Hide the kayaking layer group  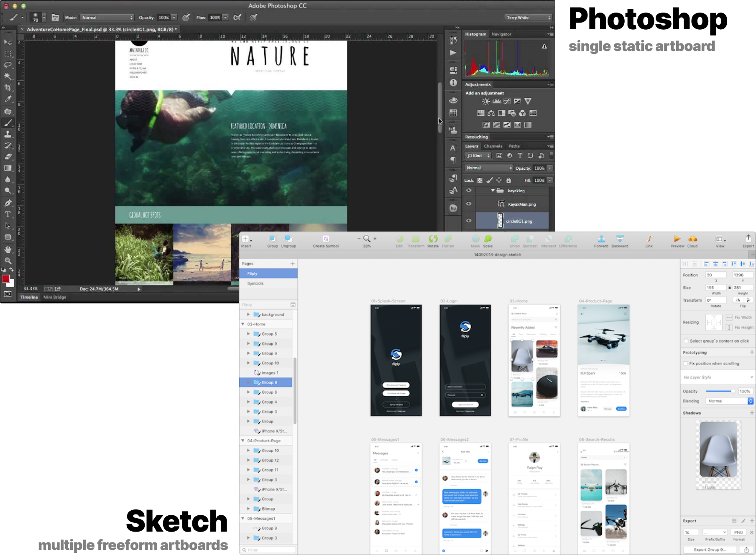point(469,191)
